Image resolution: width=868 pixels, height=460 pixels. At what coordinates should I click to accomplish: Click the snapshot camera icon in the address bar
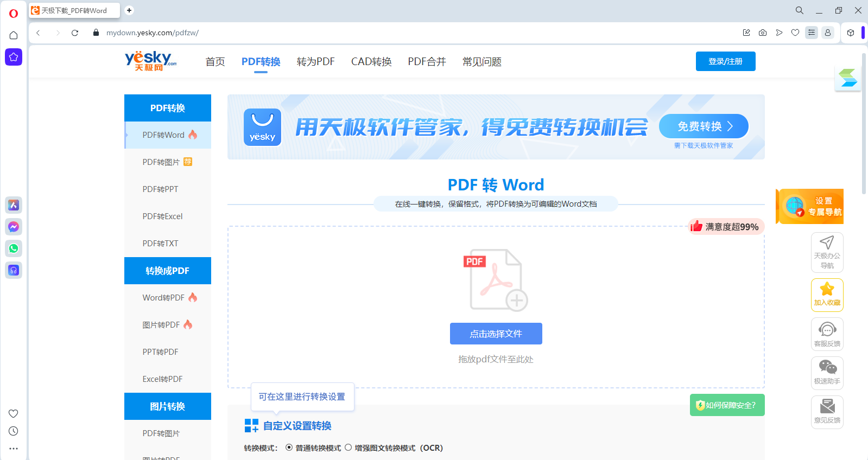tap(763, 33)
